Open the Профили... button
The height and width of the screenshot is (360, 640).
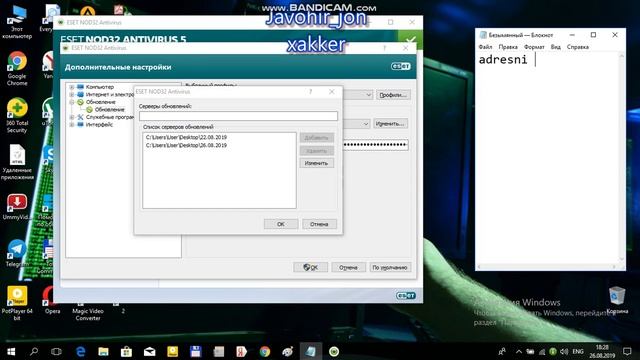pos(393,95)
